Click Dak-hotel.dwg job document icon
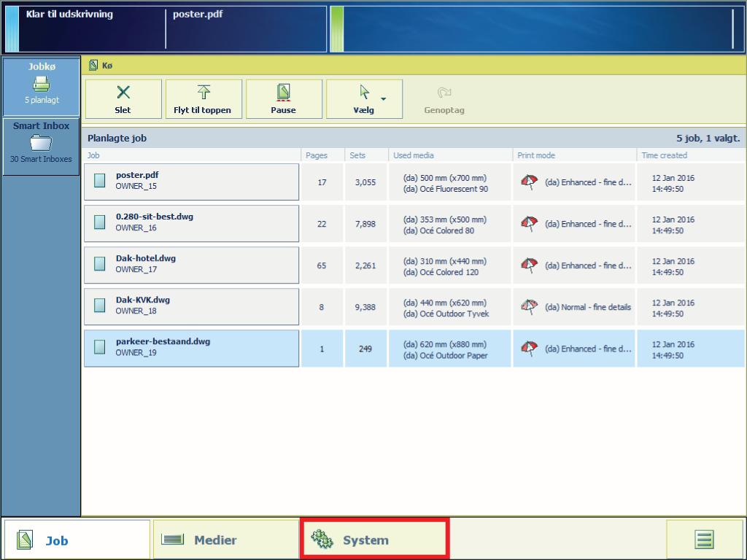747x560 pixels. (99, 264)
